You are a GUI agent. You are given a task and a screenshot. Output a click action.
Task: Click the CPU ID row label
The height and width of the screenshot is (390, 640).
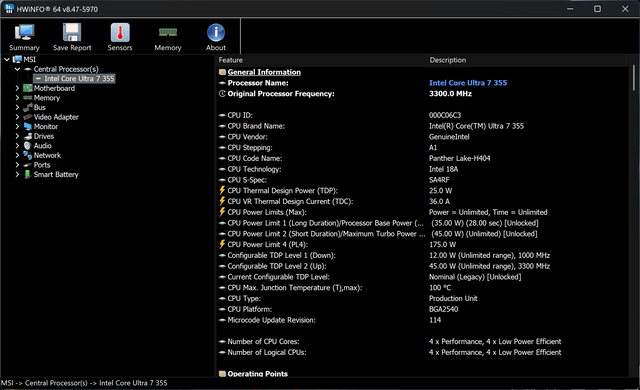(x=240, y=115)
